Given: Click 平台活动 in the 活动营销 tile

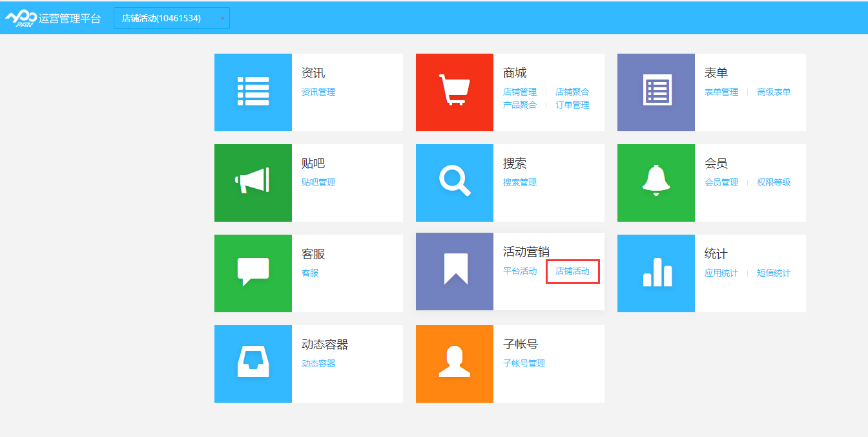Looking at the screenshot, I should [x=519, y=272].
